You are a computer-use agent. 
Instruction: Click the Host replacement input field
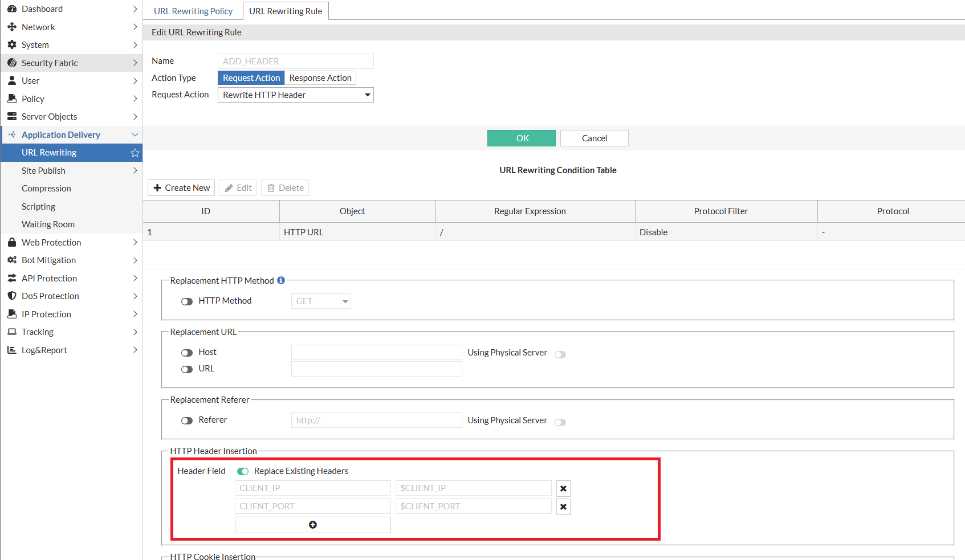tap(377, 352)
